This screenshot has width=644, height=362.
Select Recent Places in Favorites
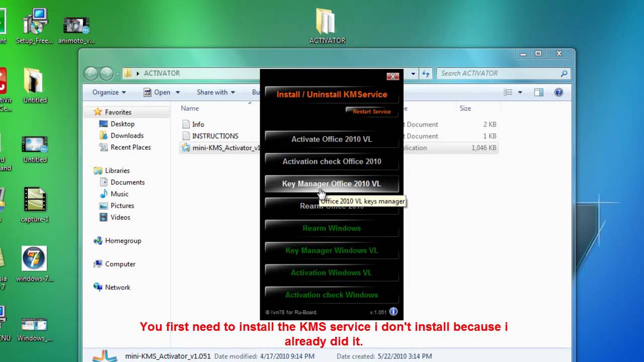pos(130,147)
